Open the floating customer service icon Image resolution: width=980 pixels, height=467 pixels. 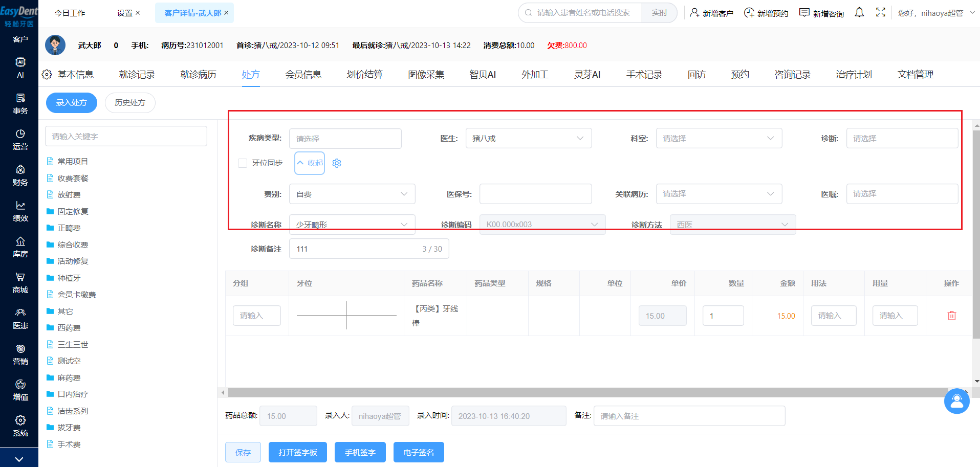(x=957, y=401)
